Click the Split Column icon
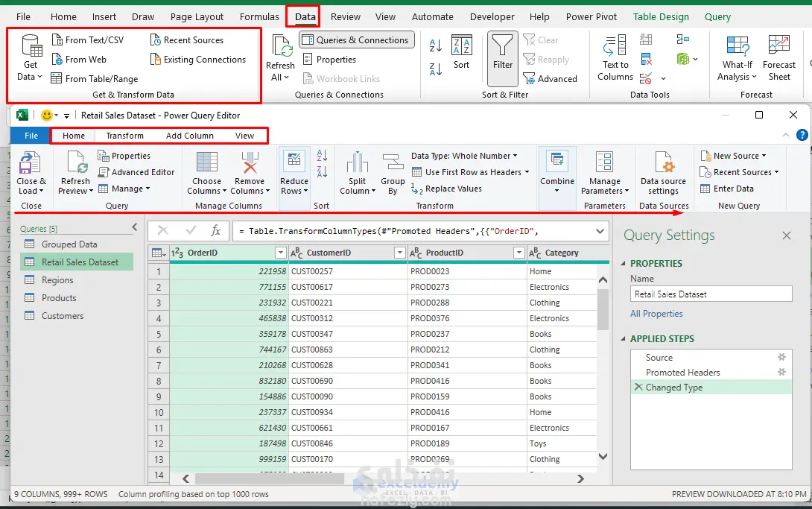The image size is (812, 509). [x=357, y=165]
